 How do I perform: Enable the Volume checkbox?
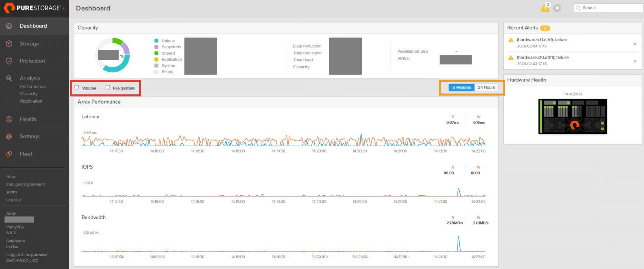tap(77, 87)
